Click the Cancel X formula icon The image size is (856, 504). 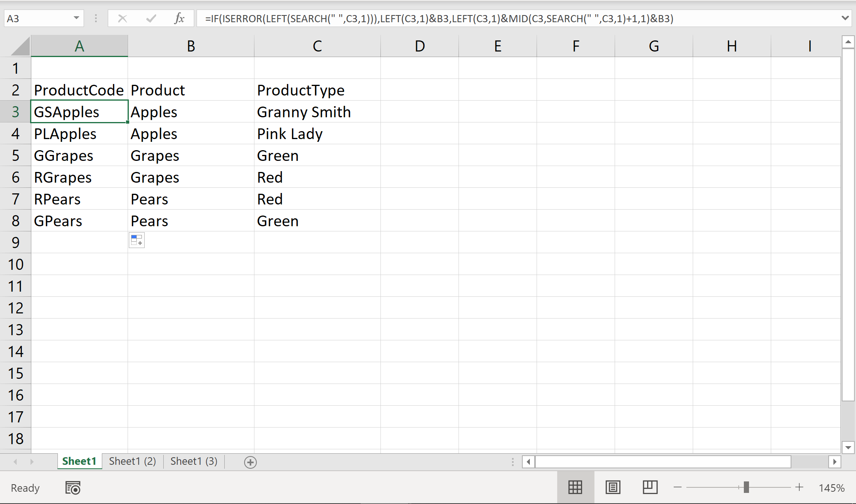point(122,18)
